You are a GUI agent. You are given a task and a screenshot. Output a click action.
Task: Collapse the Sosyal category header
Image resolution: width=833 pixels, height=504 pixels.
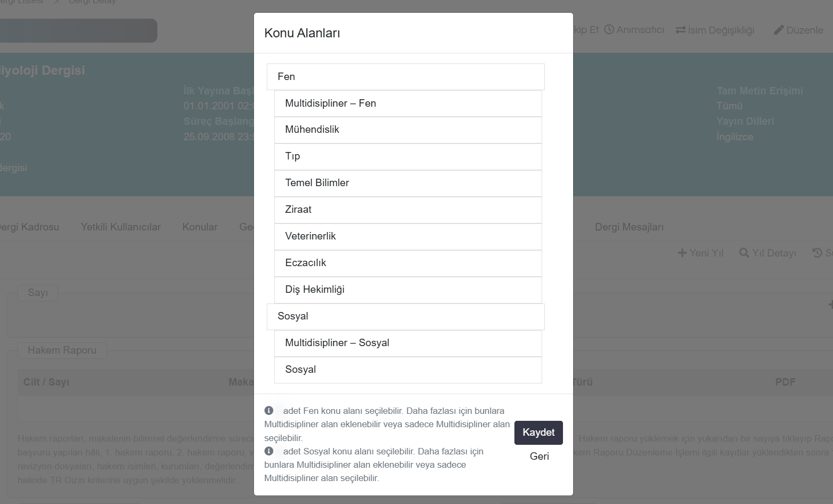(405, 316)
